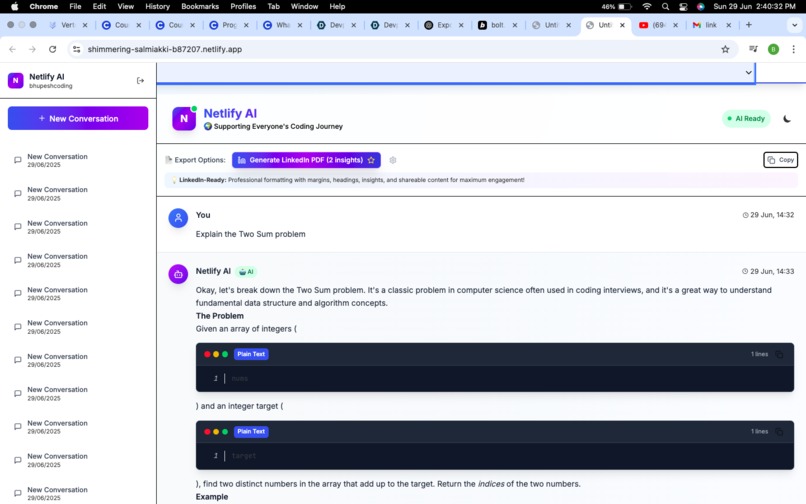Click the LinkedIn-Ready info banner
The width and height of the screenshot is (806, 504).
tap(481, 180)
